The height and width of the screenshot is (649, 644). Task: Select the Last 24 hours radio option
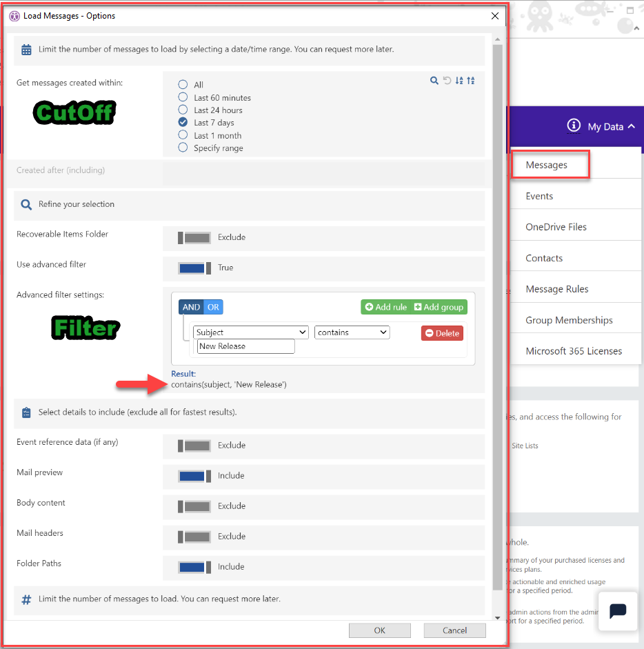pyautogui.click(x=183, y=110)
